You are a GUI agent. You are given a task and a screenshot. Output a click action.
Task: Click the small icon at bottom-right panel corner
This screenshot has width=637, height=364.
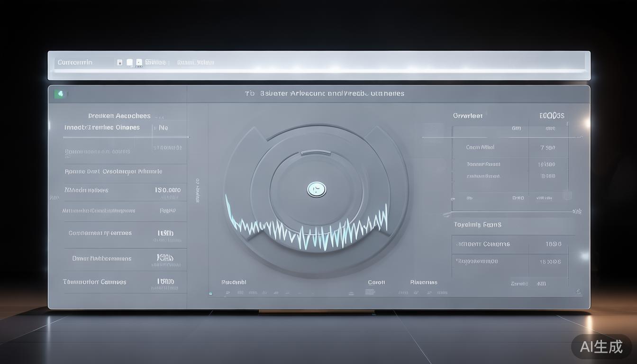pyautogui.click(x=577, y=291)
